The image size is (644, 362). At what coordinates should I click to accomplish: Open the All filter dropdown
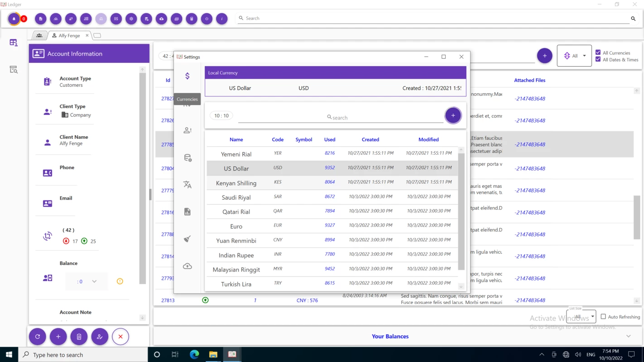click(x=574, y=56)
